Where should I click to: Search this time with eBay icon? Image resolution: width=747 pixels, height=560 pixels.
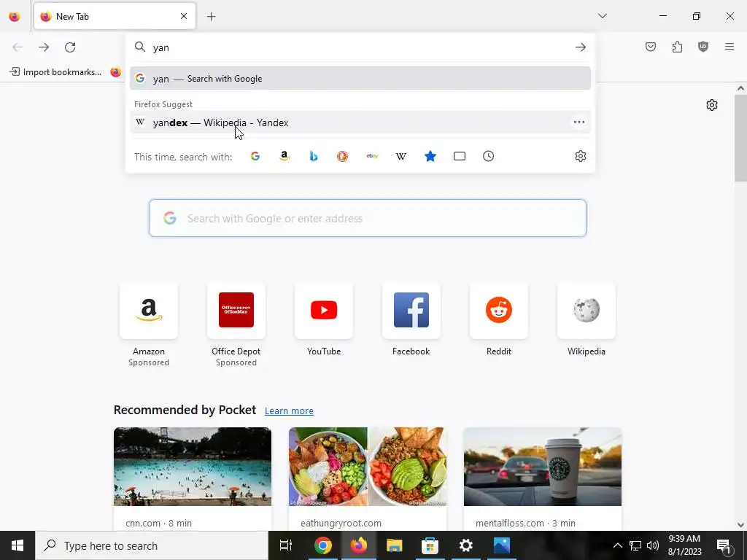pyautogui.click(x=372, y=156)
